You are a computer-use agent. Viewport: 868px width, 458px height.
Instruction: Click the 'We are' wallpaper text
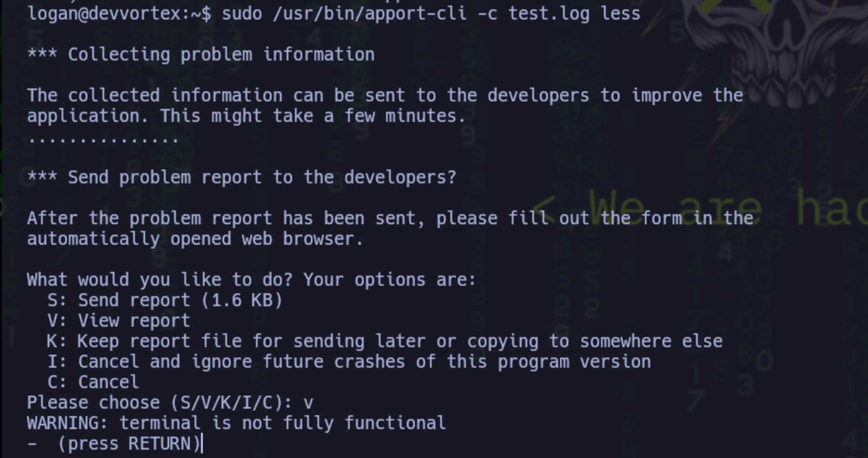tap(674, 207)
